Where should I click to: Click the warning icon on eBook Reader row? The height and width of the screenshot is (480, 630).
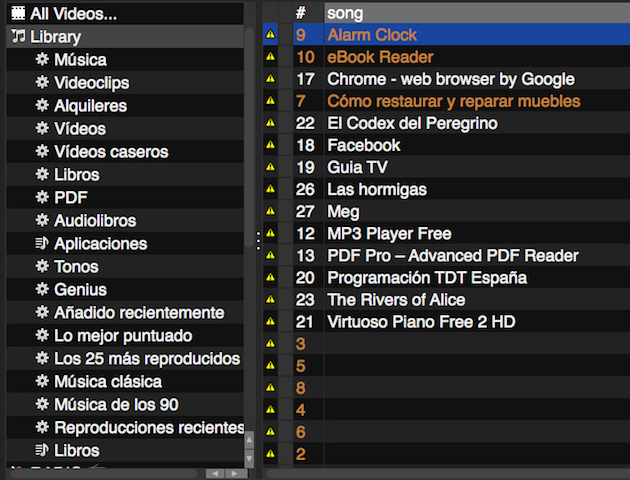tap(271, 56)
